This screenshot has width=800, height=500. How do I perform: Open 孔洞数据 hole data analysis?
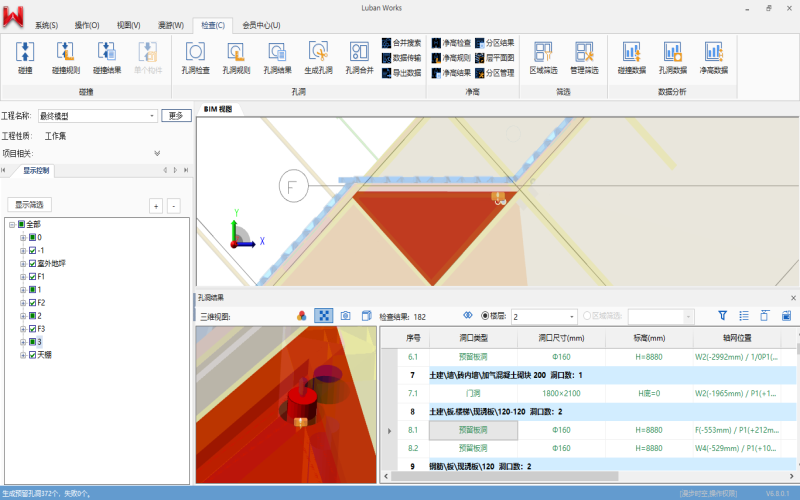coord(672,58)
